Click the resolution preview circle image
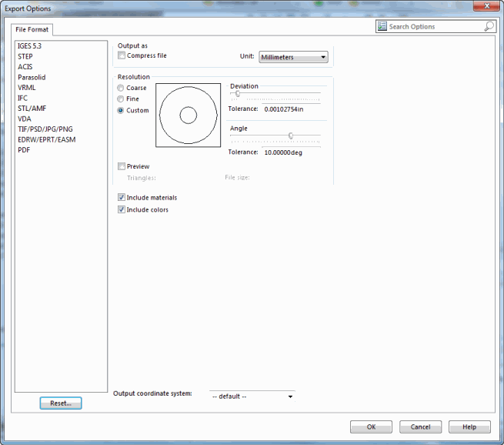The height and width of the screenshot is (445, 504). point(188,115)
